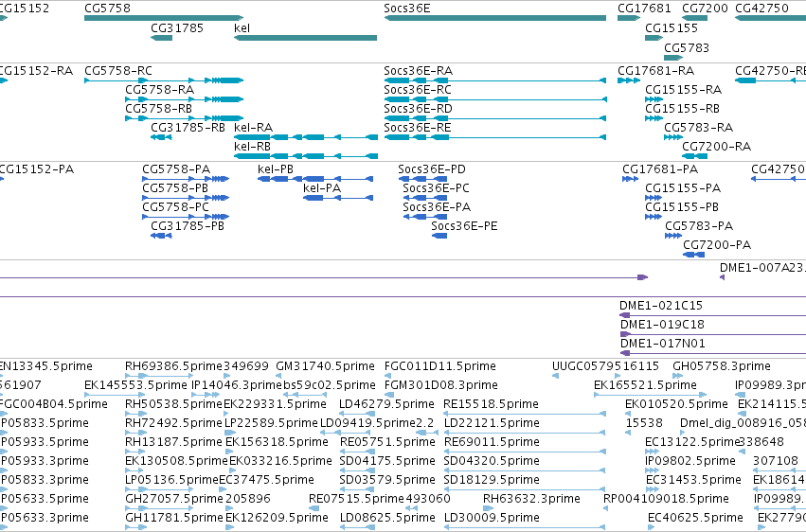Click transcript CG15155-RA
Viewport: 806px width, 532px height.
(654, 99)
